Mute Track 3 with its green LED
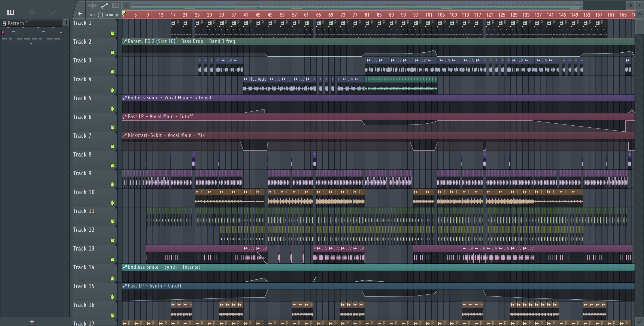Image resolution: width=644 pixels, height=326 pixels. pos(112,71)
